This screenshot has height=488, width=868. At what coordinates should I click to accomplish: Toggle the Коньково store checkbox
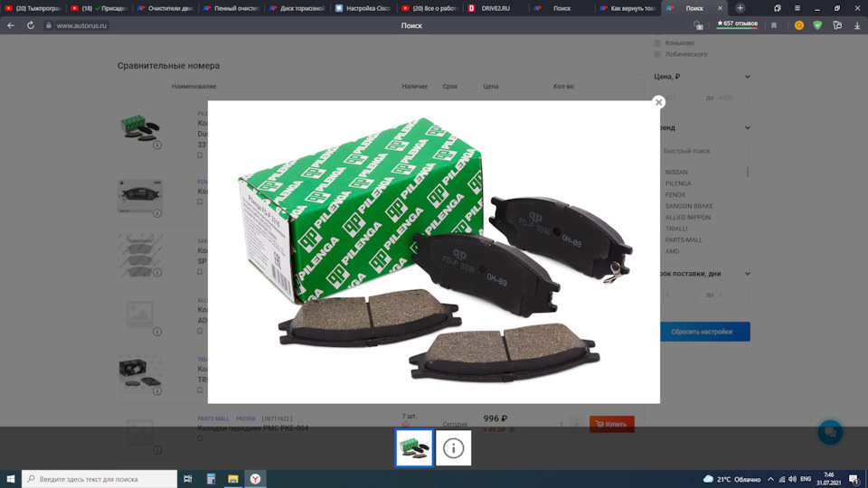[x=657, y=42]
